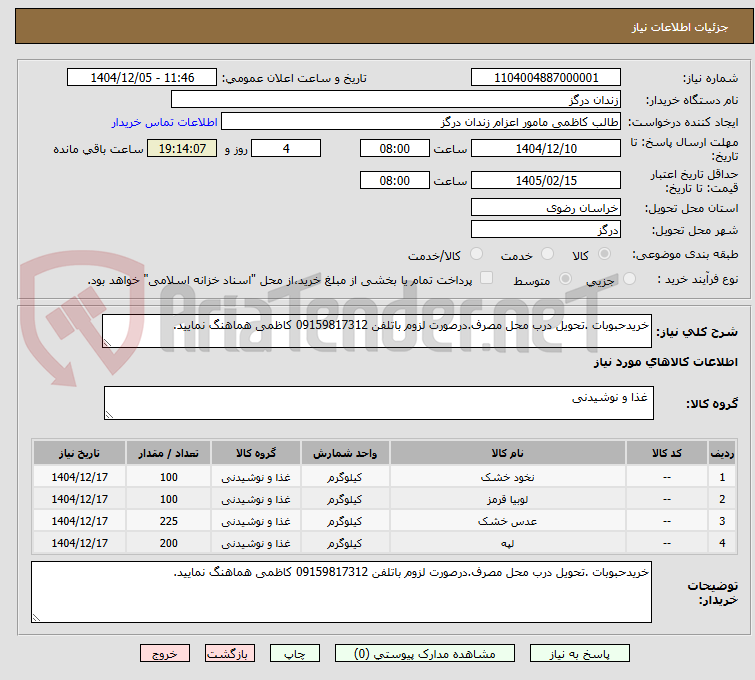Click the مشاهده مدارک پیوستی (0) button
This screenshot has height=680, width=755.
425,654
